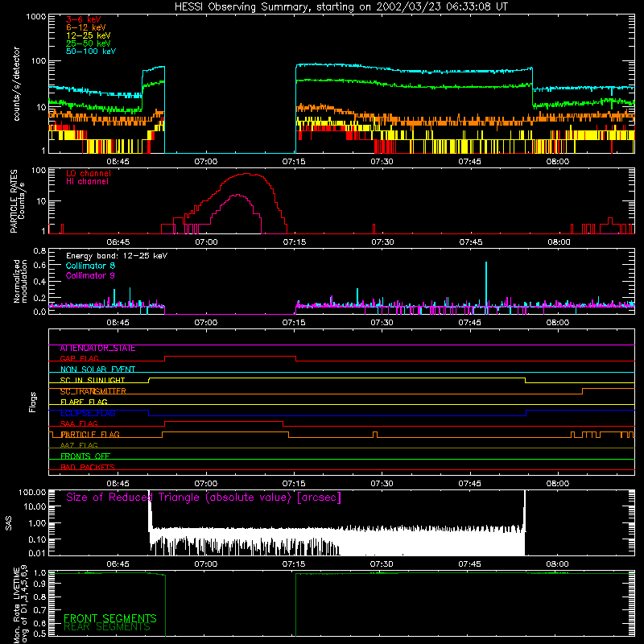Click the FRONTS_OFF flag label
644x644 pixels.
click(x=85, y=456)
